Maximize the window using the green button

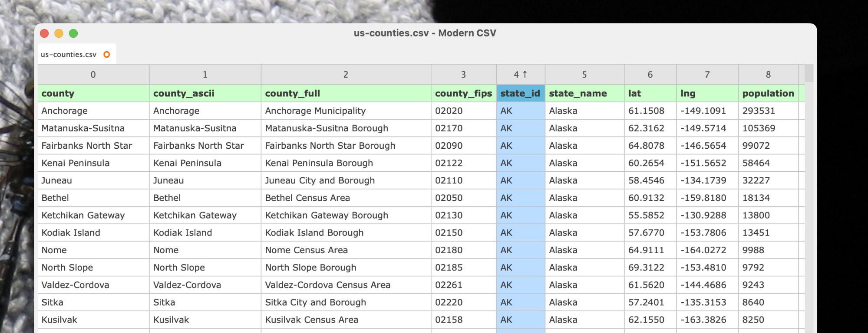pyautogui.click(x=73, y=33)
